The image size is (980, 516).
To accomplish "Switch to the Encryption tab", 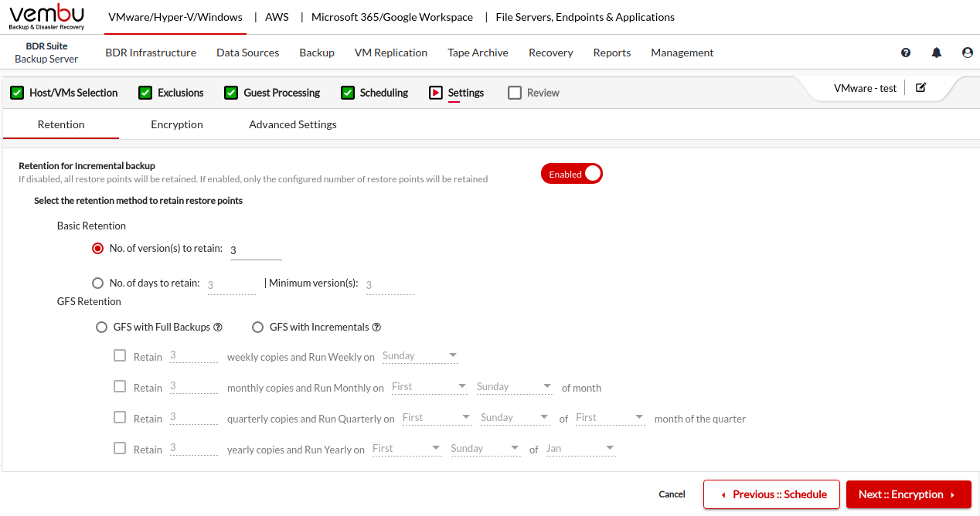I will click(x=177, y=124).
